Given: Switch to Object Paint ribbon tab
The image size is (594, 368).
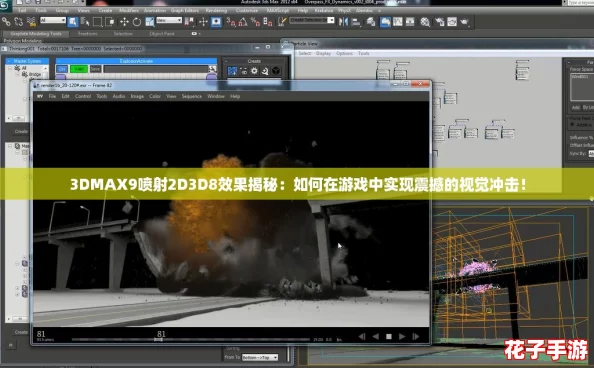Looking at the screenshot, I should click(162, 34).
